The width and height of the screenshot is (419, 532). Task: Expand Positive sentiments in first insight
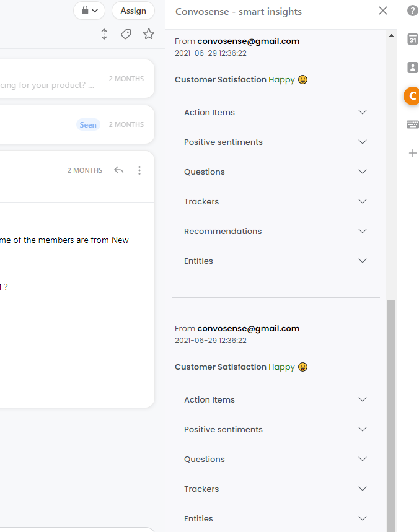coord(275,142)
